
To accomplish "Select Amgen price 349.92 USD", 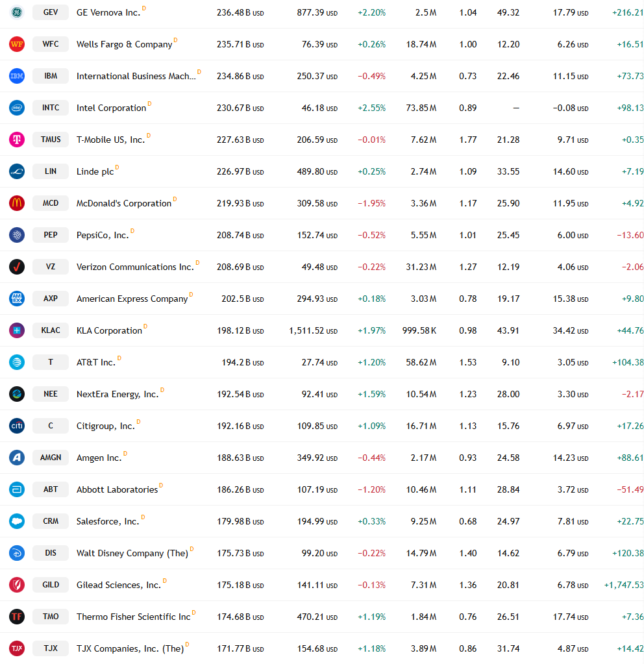I will [x=317, y=458].
